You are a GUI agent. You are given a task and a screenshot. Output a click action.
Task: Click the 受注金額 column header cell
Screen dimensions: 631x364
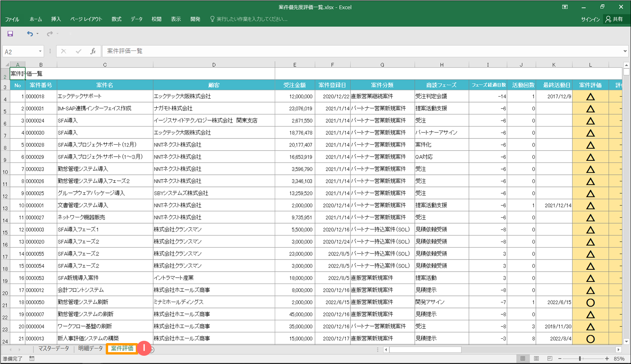coord(295,85)
